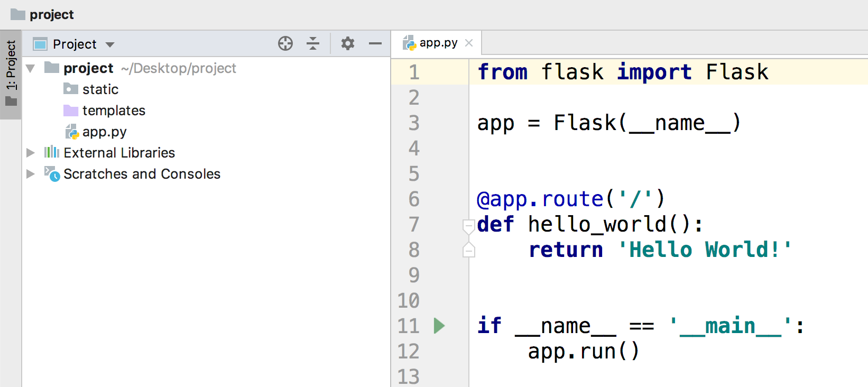Switch to the app.py editor tab
868x387 pixels.
tap(438, 43)
